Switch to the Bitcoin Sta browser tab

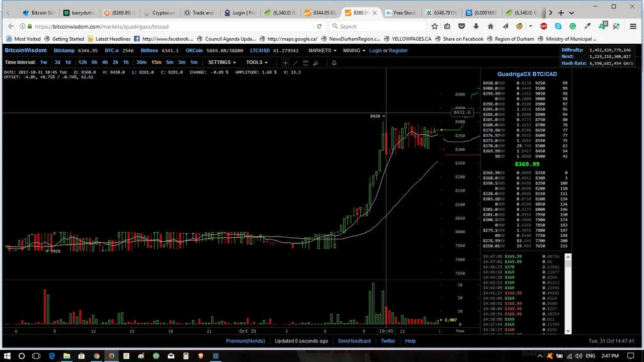point(39,13)
